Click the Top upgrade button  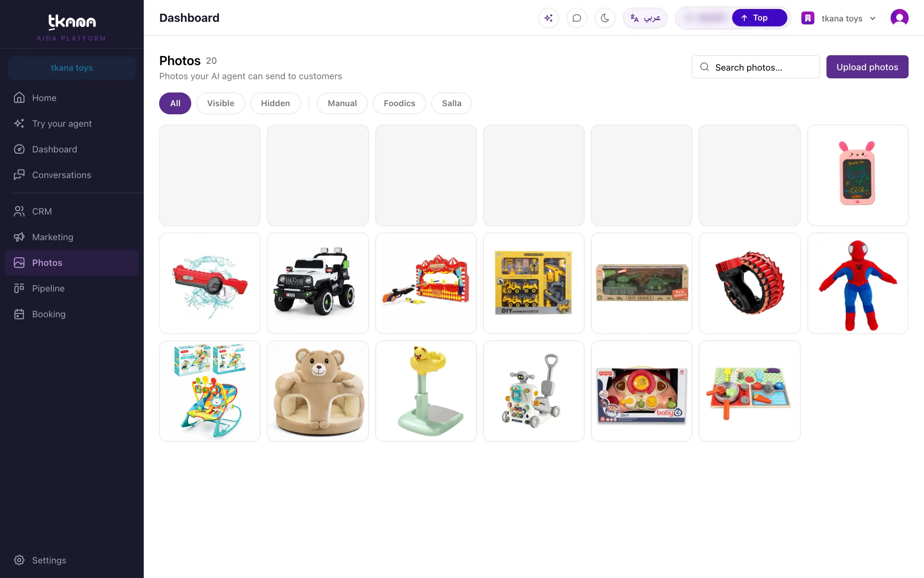tap(759, 18)
